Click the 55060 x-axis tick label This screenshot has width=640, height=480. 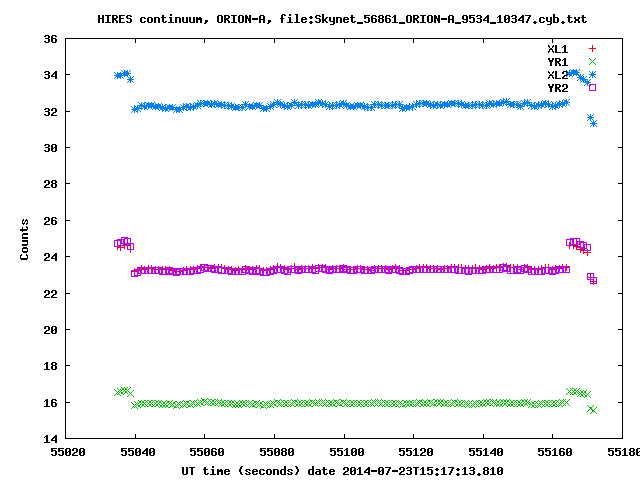click(205, 452)
